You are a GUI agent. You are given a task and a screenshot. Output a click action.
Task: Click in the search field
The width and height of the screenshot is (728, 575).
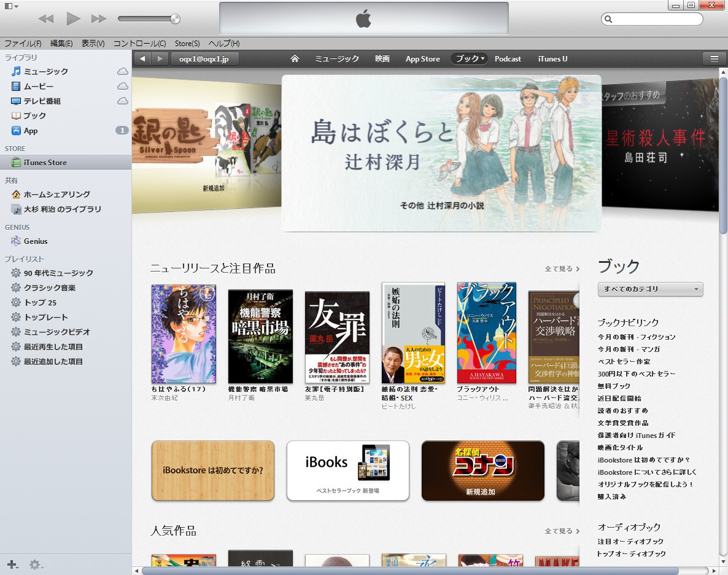652,19
